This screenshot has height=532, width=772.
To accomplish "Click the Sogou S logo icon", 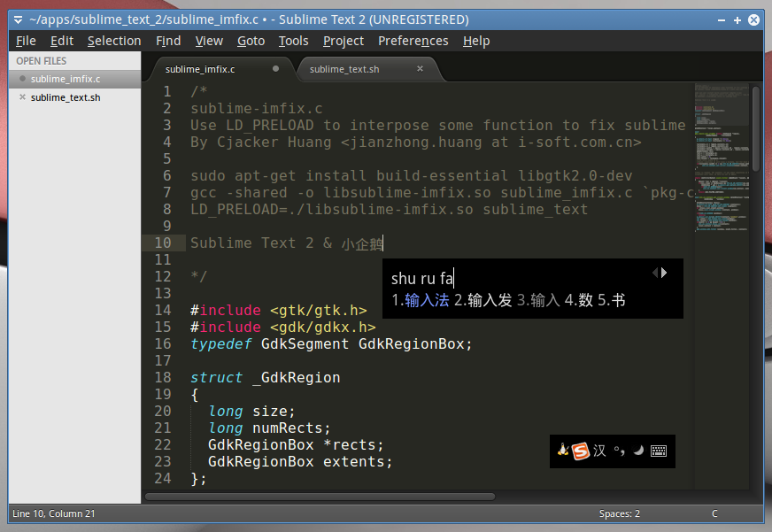I will click(x=581, y=451).
